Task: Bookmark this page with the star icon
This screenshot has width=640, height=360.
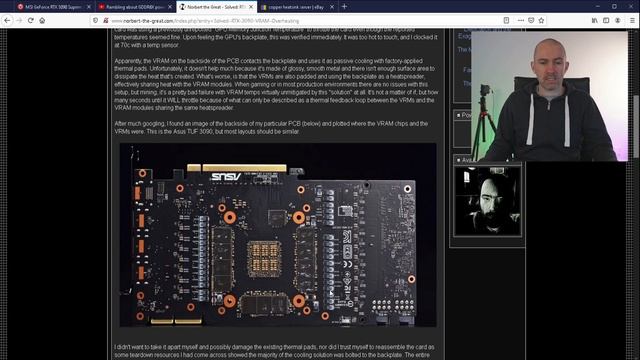Action: coord(541,20)
